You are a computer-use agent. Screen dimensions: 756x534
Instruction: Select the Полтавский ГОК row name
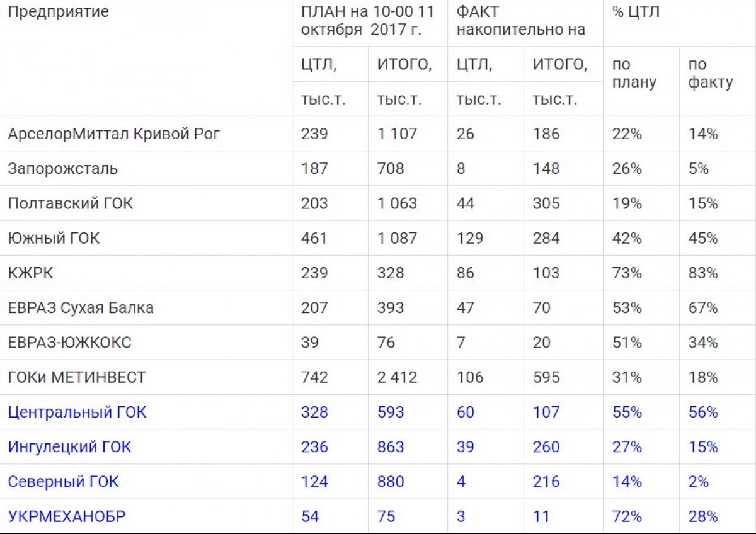(x=71, y=203)
